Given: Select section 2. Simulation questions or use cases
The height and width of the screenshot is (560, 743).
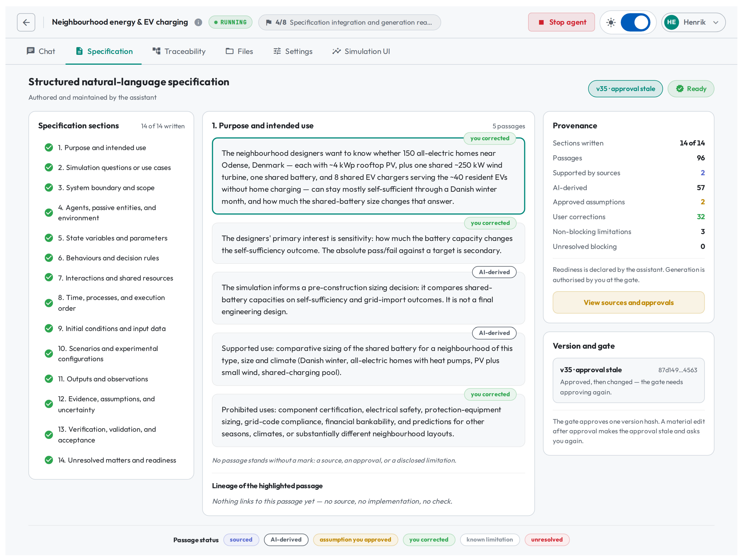Looking at the screenshot, I should (x=111, y=168).
